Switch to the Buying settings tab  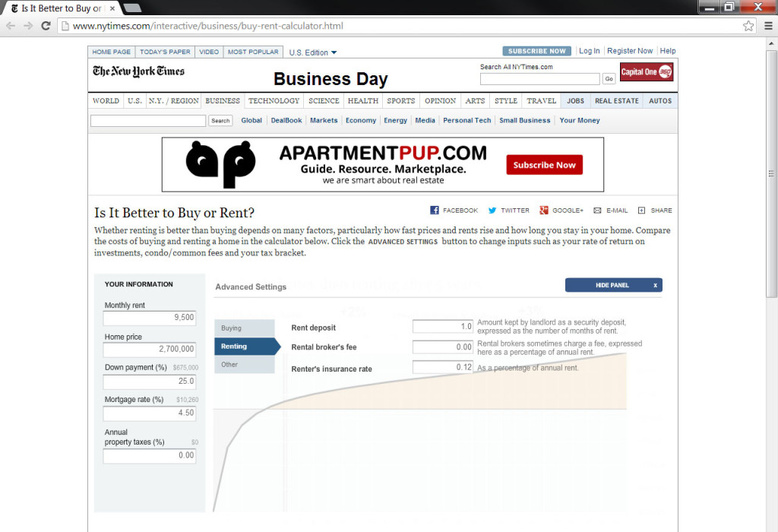pyautogui.click(x=244, y=328)
